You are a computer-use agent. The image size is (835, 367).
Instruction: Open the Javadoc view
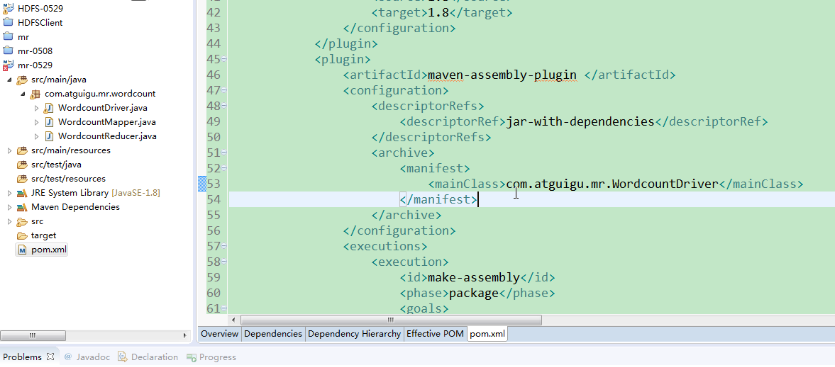pos(86,357)
